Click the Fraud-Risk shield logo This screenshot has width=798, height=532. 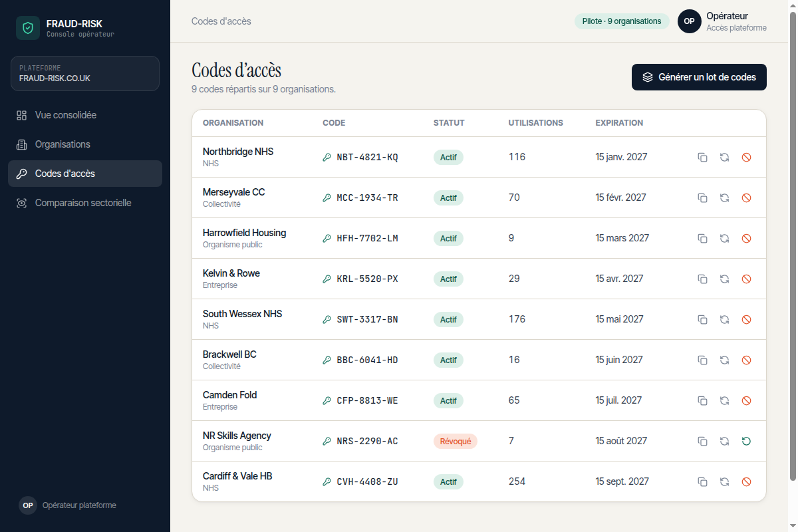[x=28, y=28]
